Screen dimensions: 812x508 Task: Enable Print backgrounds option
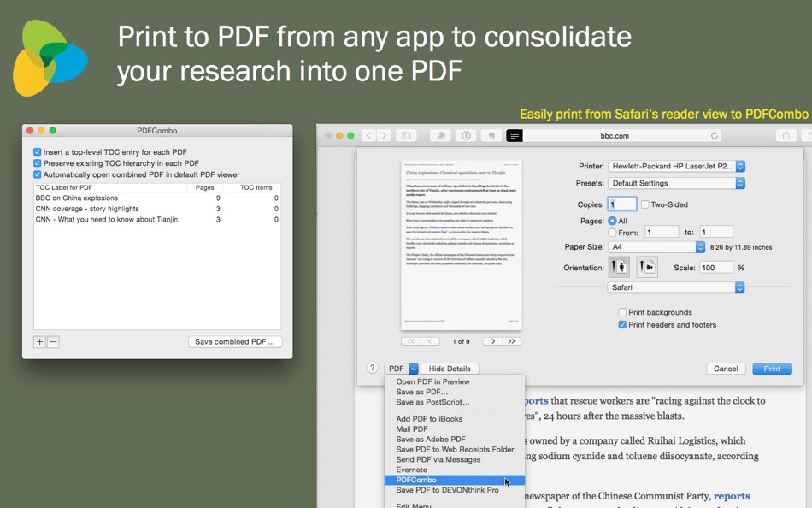click(x=622, y=312)
